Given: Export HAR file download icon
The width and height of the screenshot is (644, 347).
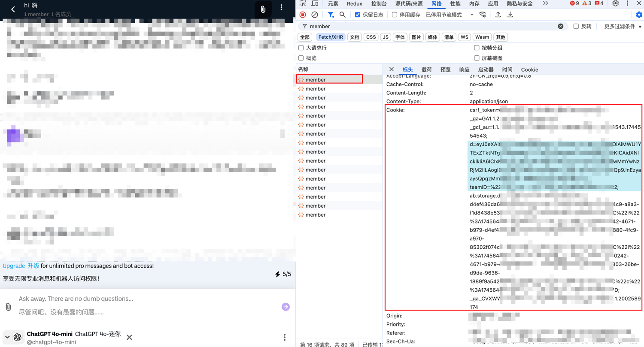Looking at the screenshot, I should tap(510, 15).
